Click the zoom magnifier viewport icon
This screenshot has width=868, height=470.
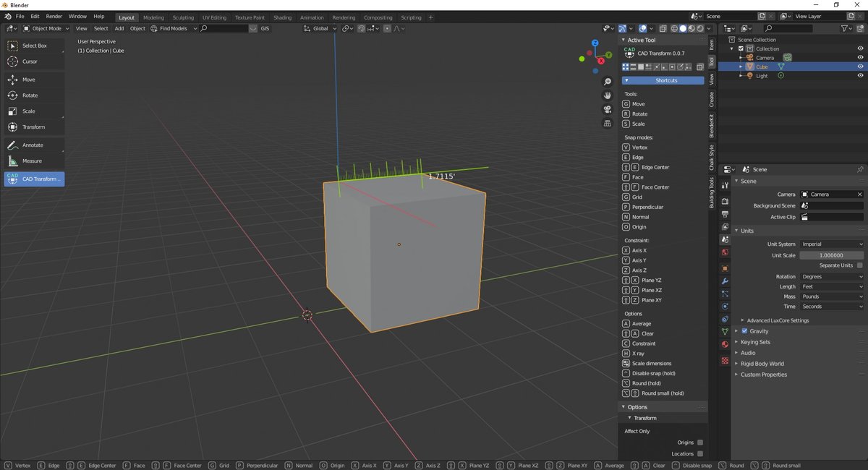point(608,82)
